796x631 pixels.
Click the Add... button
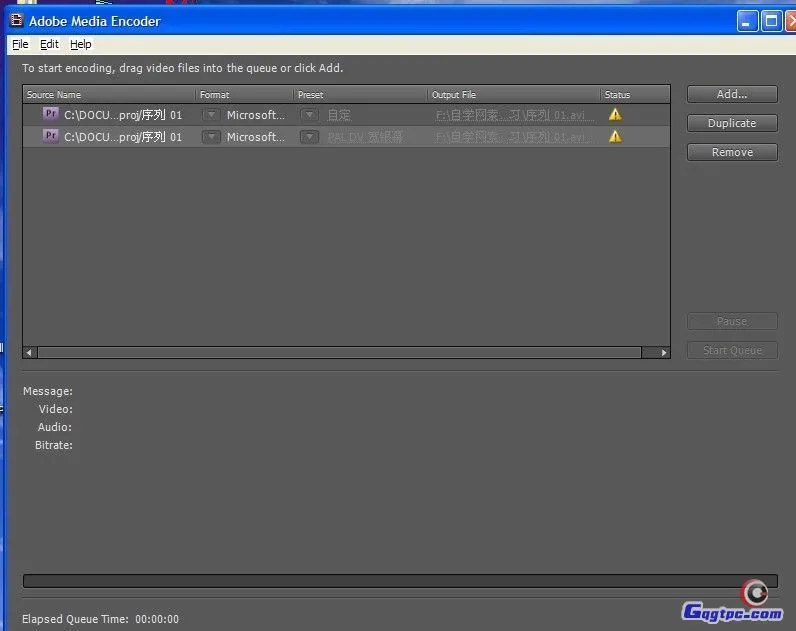tap(732, 94)
